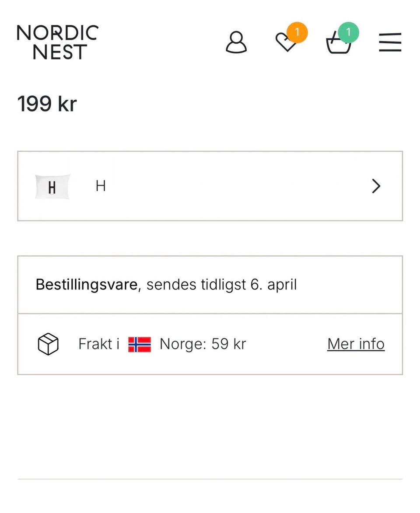Click the bold Bestillingsvare label
The image size is (420, 513).
pos(87,285)
